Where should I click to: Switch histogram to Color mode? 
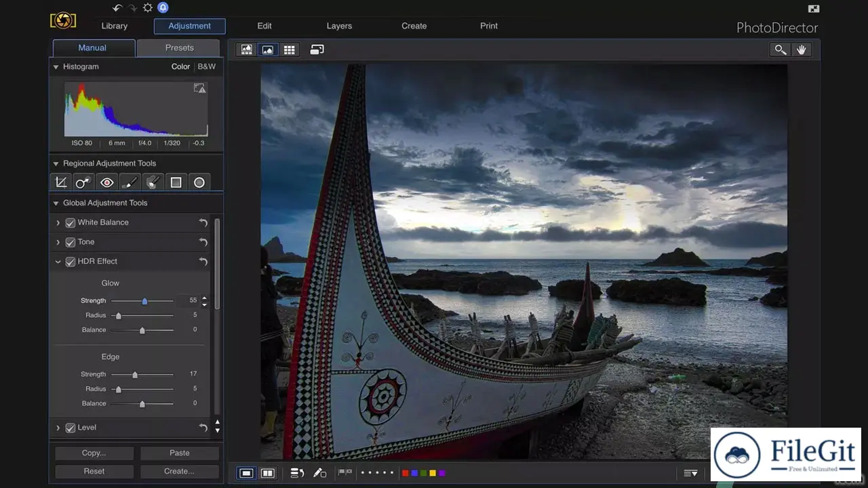(180, 66)
